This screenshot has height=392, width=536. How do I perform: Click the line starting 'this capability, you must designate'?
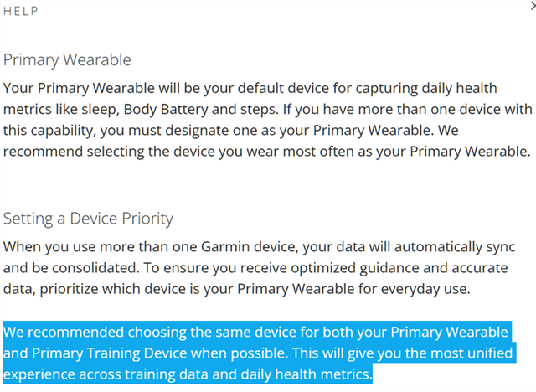[260, 130]
